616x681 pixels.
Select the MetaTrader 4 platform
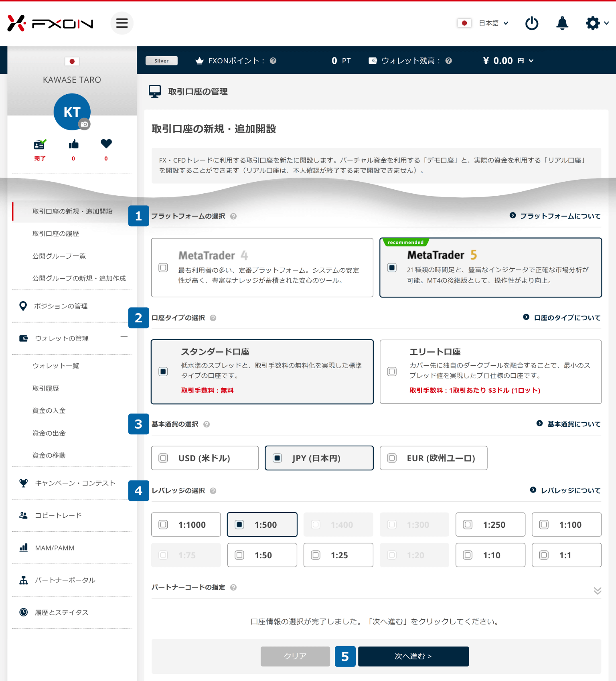(262, 268)
